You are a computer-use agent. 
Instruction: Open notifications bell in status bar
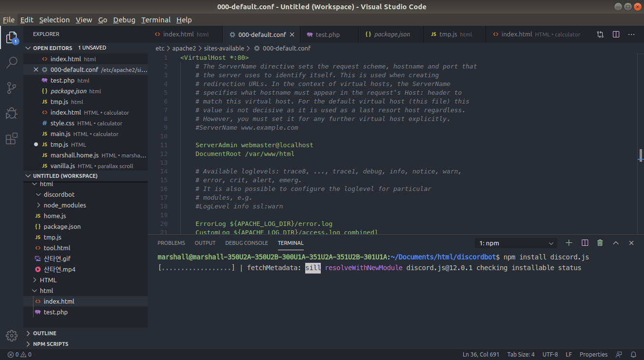point(633,355)
